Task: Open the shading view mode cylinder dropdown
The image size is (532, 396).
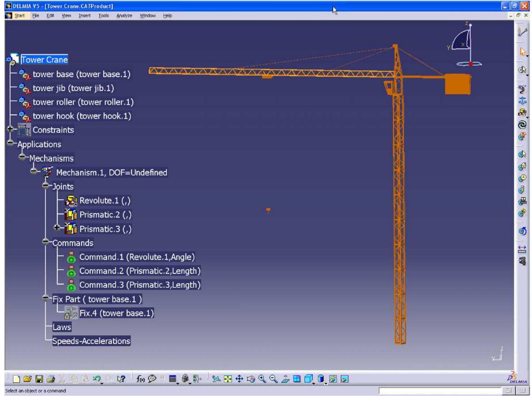Action: pyautogui.click(x=321, y=379)
